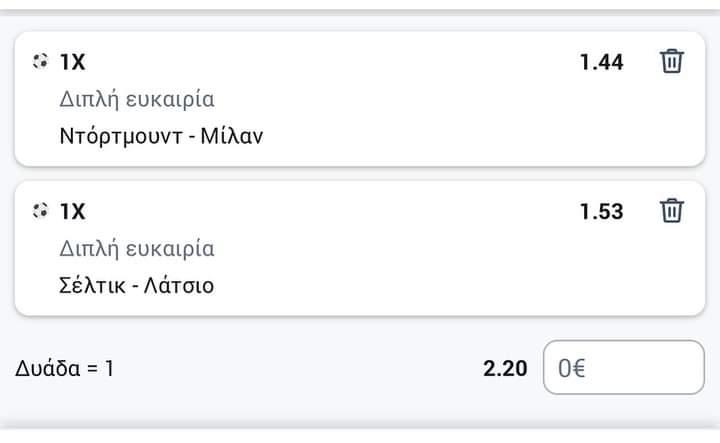720x443 pixels.
Task: Click the team name Μίλαν
Action: 232,136
